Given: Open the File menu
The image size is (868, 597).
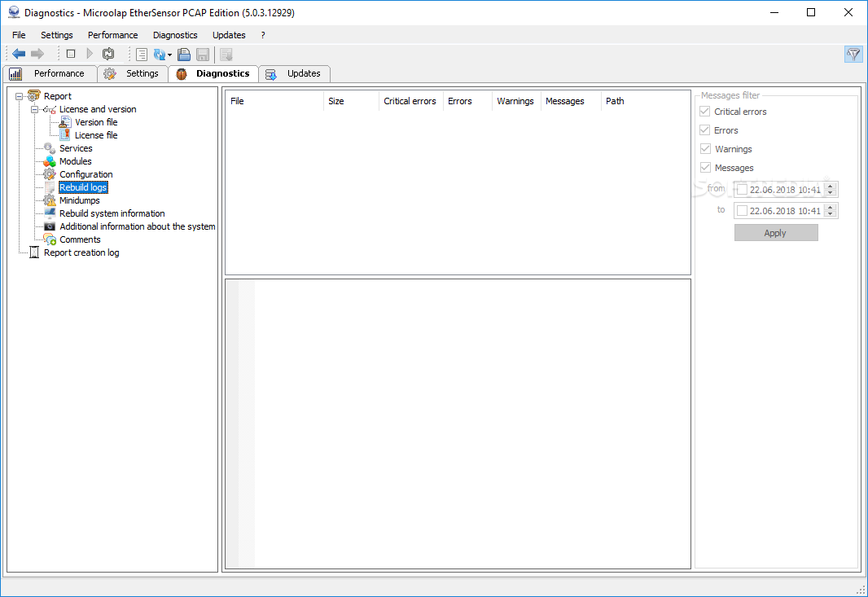Looking at the screenshot, I should click(19, 35).
